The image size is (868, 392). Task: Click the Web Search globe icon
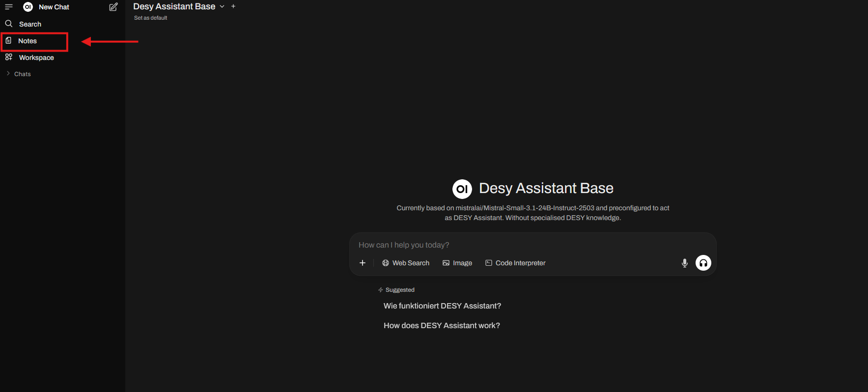[386, 263]
